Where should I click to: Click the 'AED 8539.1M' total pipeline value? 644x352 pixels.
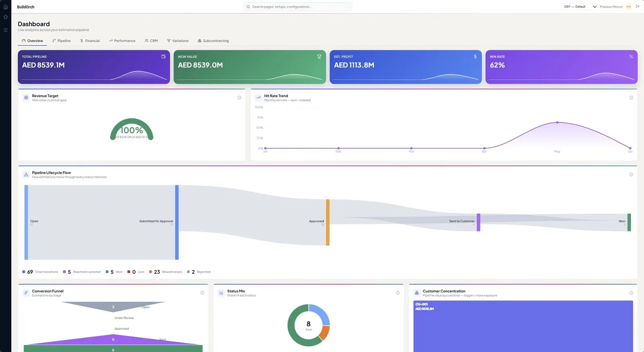coord(43,65)
